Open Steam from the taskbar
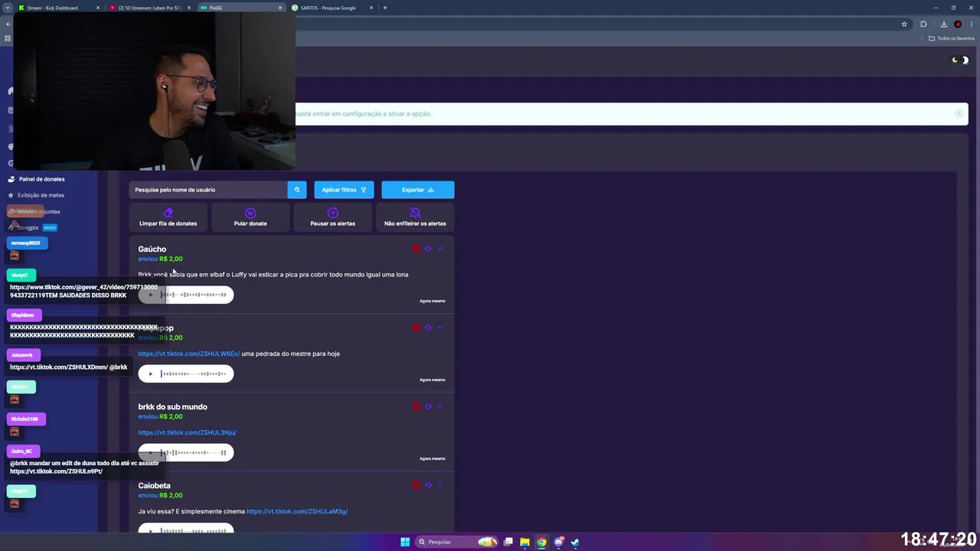Viewport: 980px width, 551px height. pos(575,542)
